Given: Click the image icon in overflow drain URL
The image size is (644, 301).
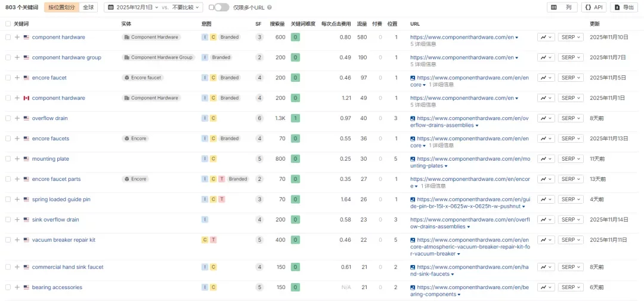Looking at the screenshot, I should [413, 118].
